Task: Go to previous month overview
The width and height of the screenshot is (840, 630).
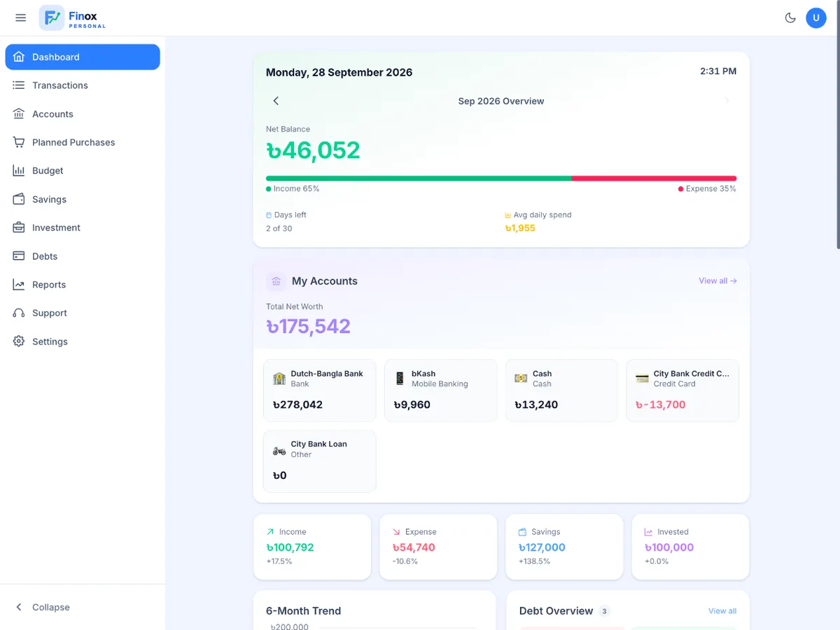Action: pos(276,101)
